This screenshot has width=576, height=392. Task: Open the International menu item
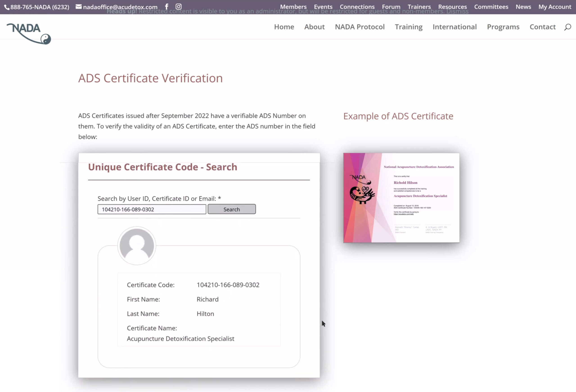coord(454,27)
